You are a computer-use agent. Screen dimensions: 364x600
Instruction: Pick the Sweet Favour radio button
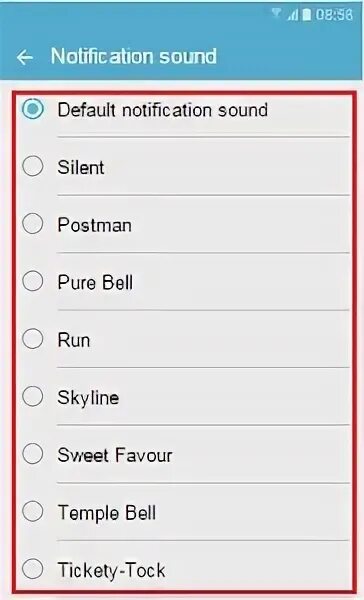point(33,454)
